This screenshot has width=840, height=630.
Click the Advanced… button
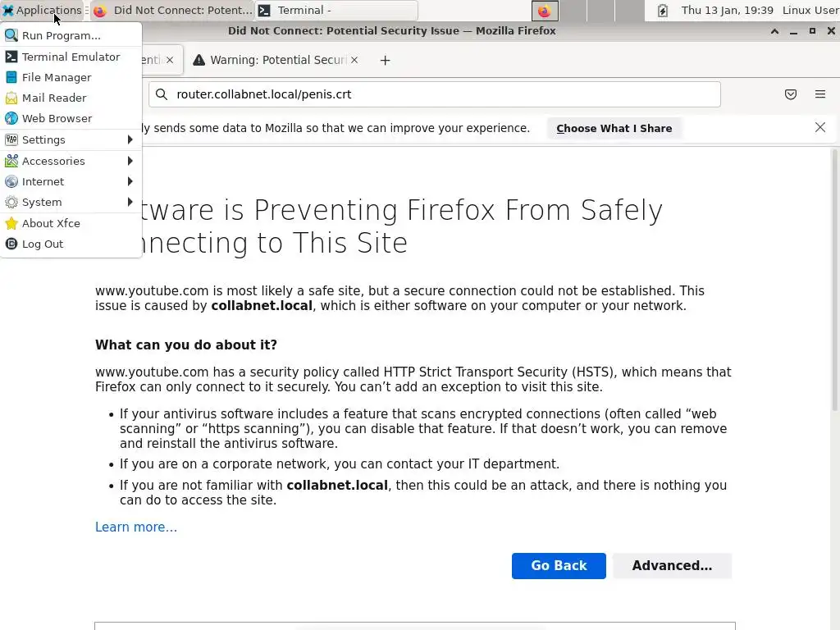point(671,565)
